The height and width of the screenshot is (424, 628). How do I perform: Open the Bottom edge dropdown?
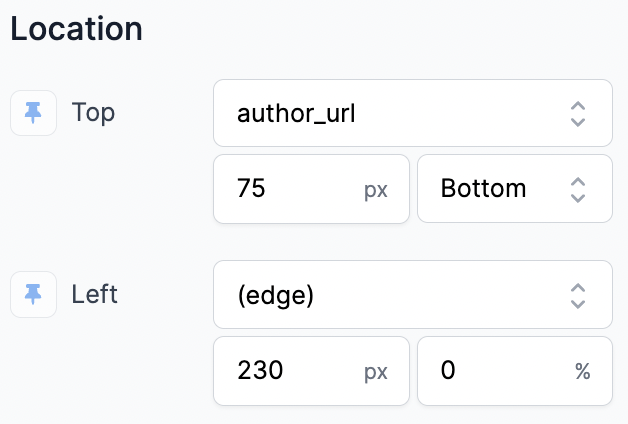515,189
